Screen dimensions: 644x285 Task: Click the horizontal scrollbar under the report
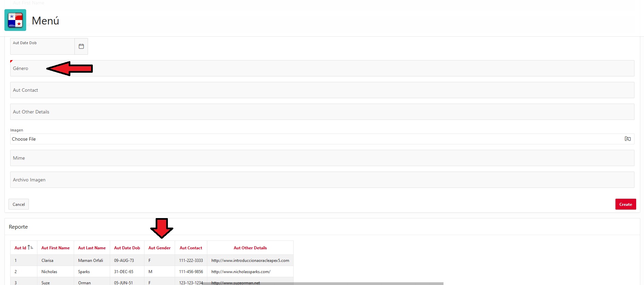tap(323, 283)
